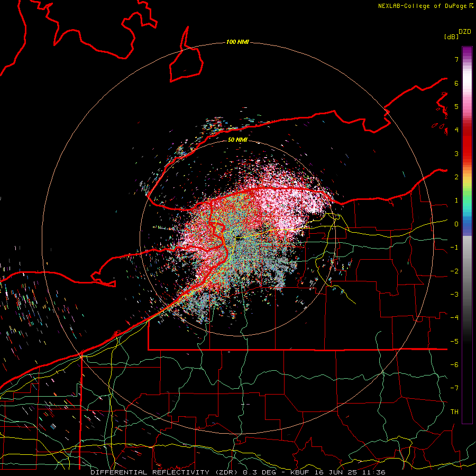Click the -1 dB value on the scale
This screenshot has height=476, width=476.
(454, 248)
